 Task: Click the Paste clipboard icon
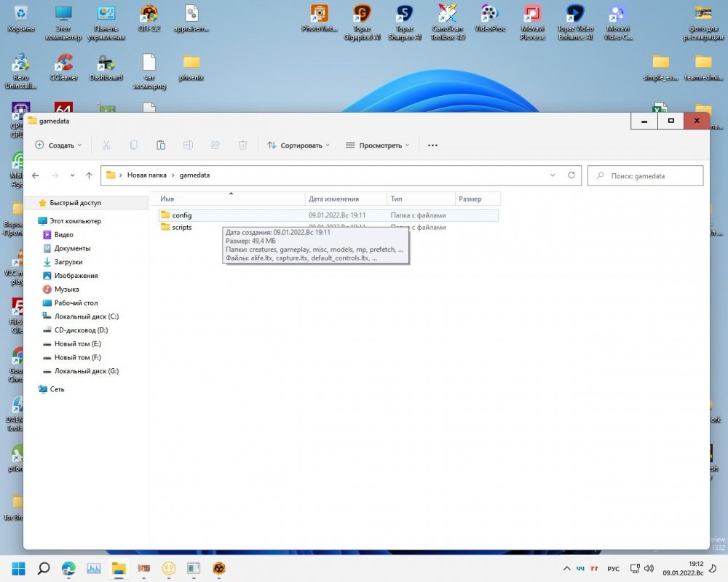(x=161, y=145)
